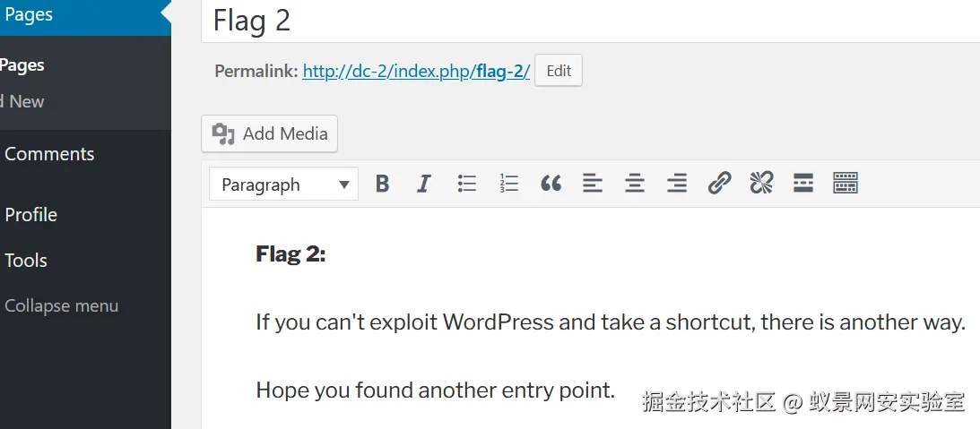Click the line 'Hope you found another entry point.'
The image size is (980, 429).
[x=436, y=390]
